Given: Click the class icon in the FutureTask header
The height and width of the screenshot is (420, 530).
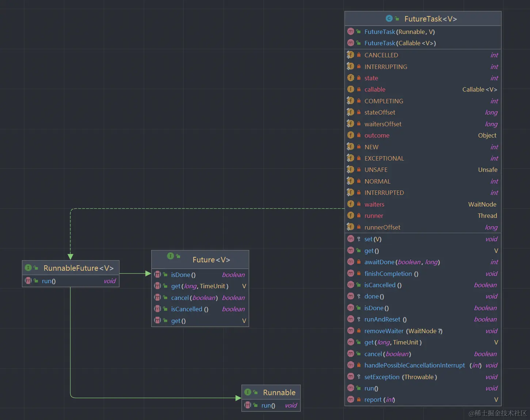Looking at the screenshot, I should pyautogui.click(x=389, y=19).
